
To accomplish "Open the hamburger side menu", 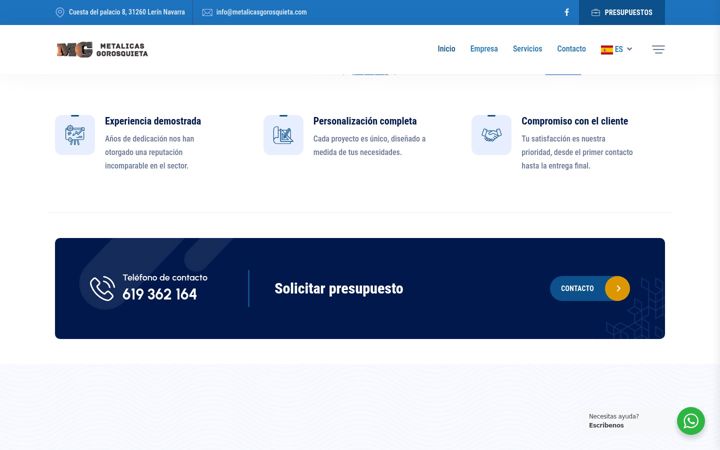I will pos(658,49).
